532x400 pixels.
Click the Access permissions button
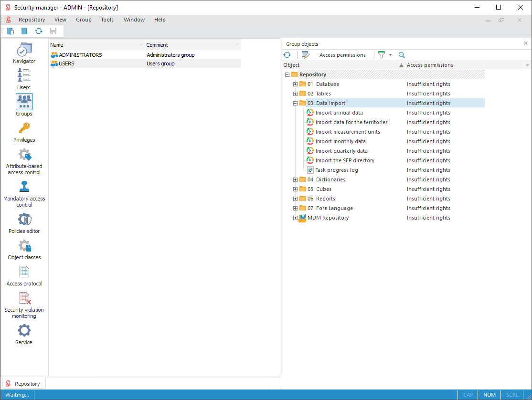coord(343,55)
